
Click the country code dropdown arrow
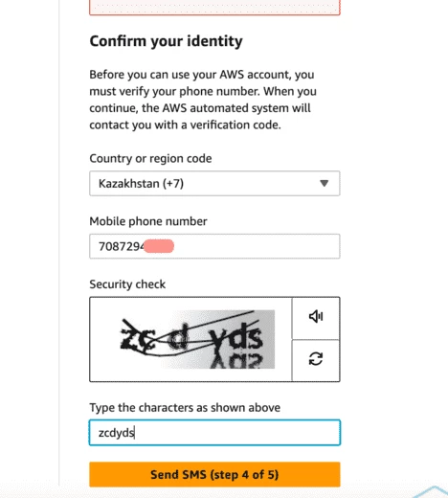pos(325,183)
